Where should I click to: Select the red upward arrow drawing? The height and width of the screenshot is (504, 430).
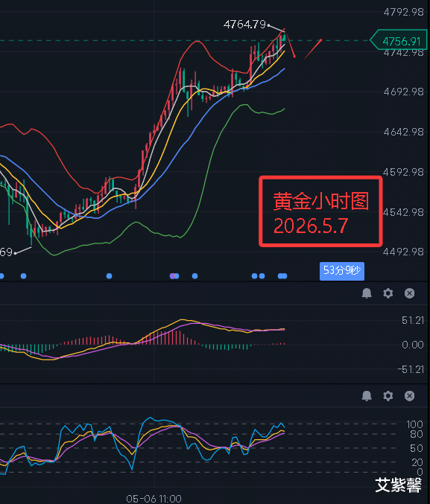(x=312, y=49)
